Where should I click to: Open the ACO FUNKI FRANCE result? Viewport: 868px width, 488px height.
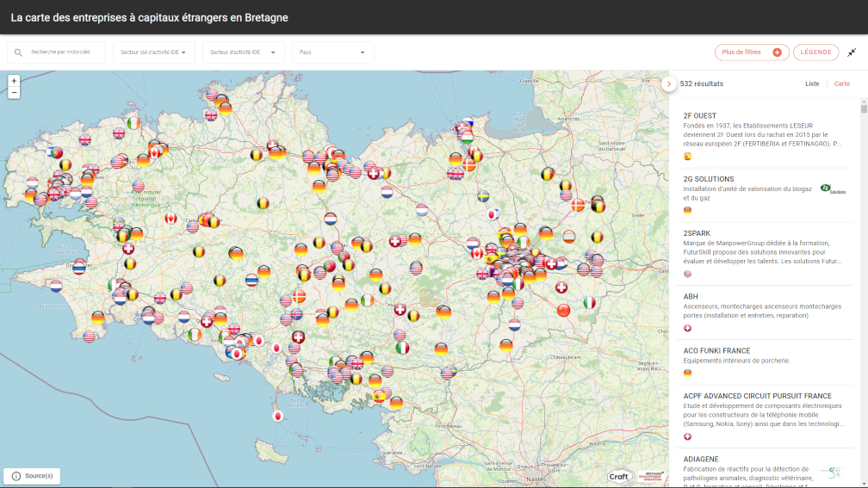(x=765, y=362)
